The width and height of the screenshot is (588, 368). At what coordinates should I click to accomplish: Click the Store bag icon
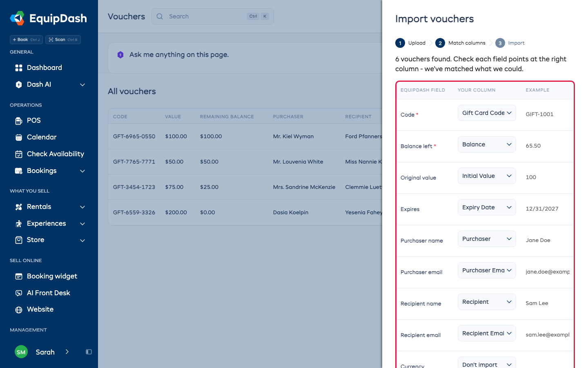coord(19,240)
